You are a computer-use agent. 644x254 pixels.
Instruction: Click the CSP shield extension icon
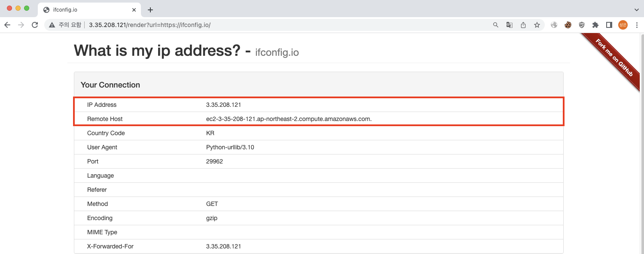[581, 24]
